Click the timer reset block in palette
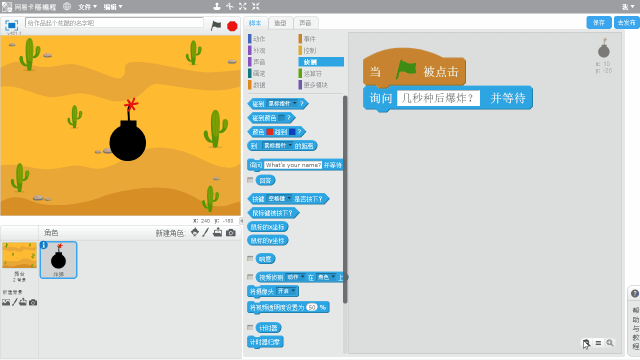Viewport: 640px width, 360px height. click(265, 342)
